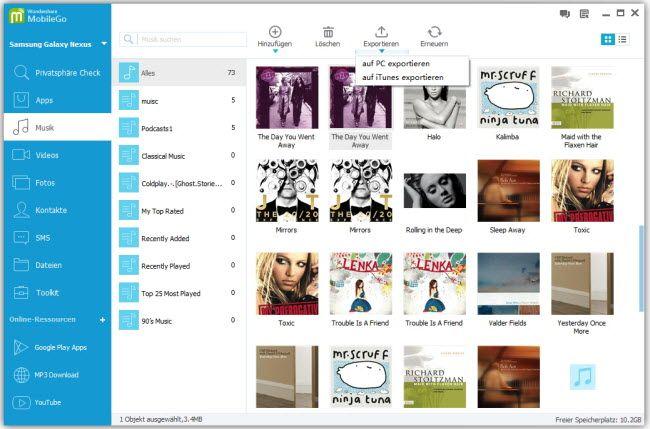Switch to list view
The height and width of the screenshot is (429, 650).
pyautogui.click(x=622, y=39)
